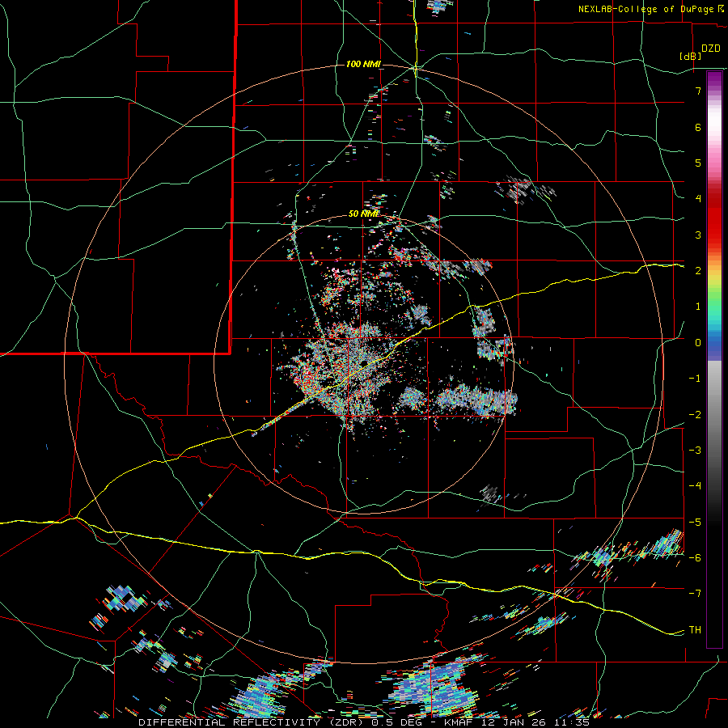The width and height of the screenshot is (728, 728).
Task: Click the 0 value on the color scale
Action: point(698,343)
